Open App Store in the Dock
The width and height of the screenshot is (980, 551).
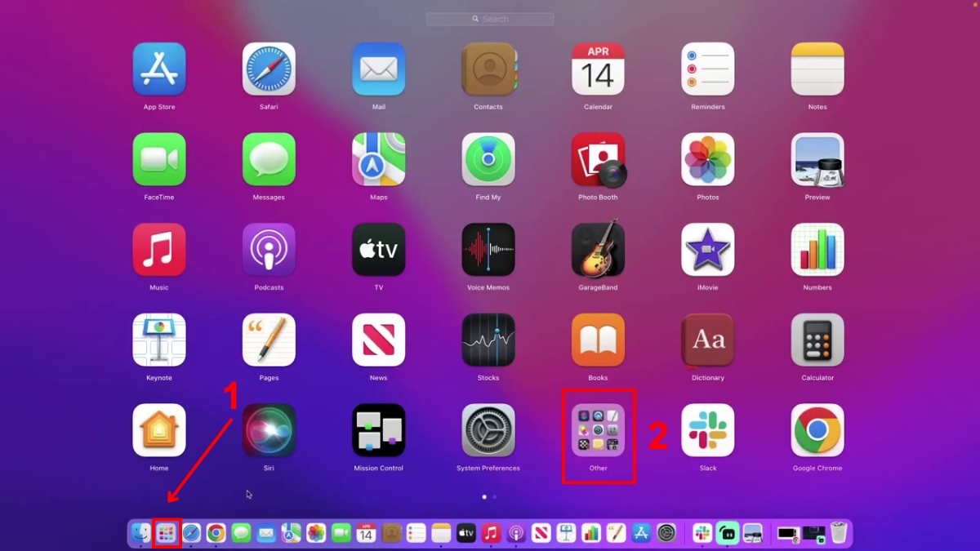641,533
